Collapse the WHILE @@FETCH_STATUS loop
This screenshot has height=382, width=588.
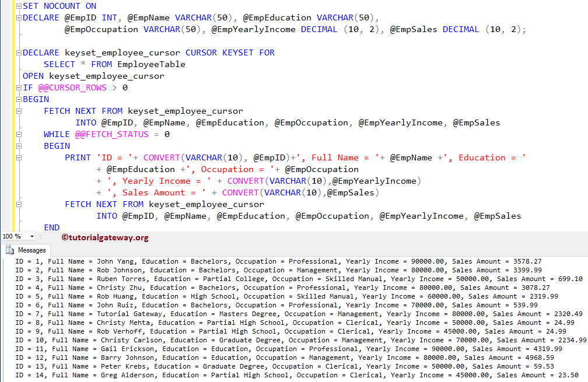pyautogui.click(x=18, y=134)
